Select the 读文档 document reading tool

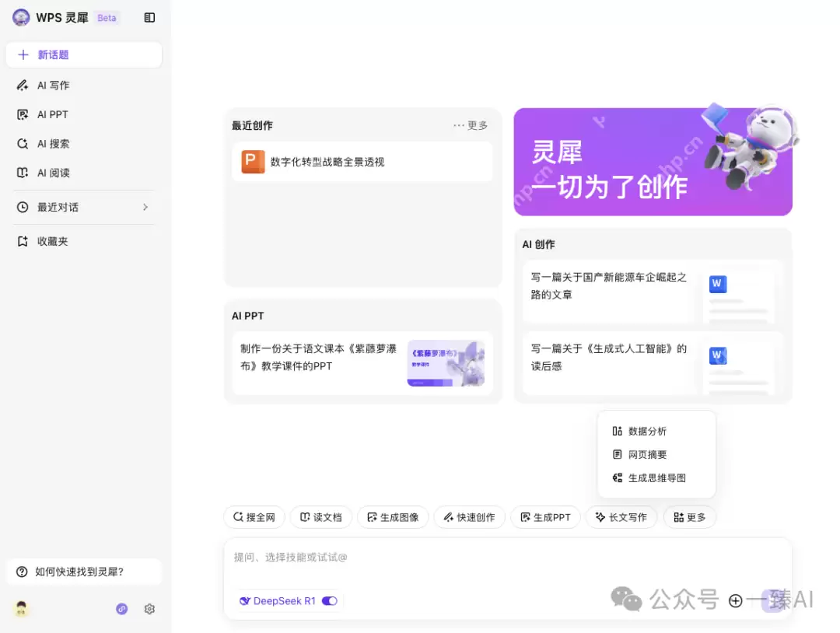click(321, 517)
